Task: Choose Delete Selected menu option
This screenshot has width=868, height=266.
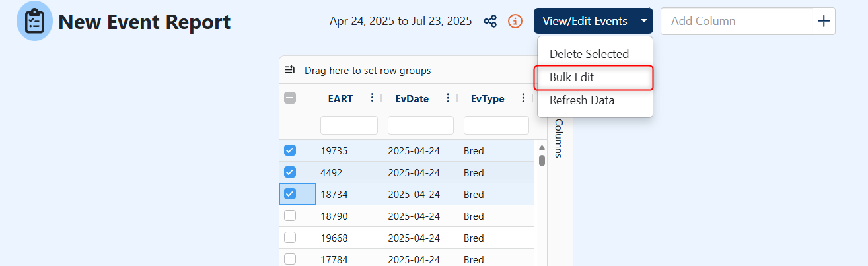Action: (x=589, y=54)
